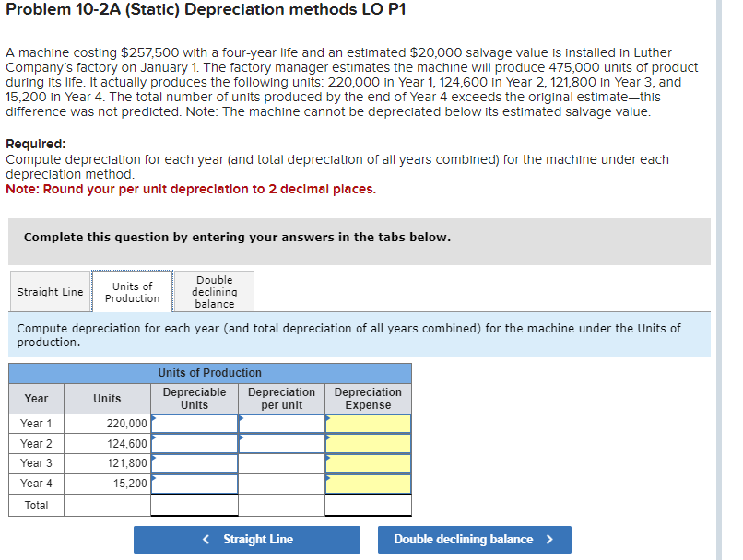Click Year 3 Depreciation per unit cell
The image size is (743, 560).
[281, 463]
